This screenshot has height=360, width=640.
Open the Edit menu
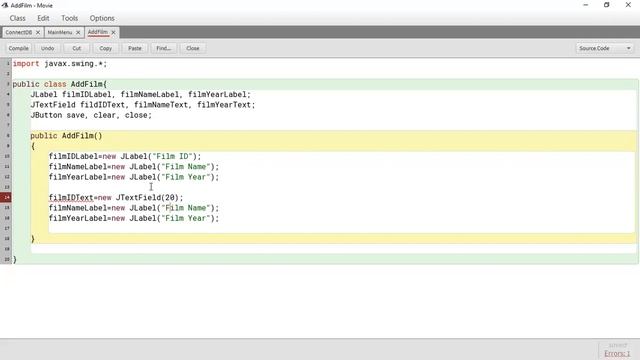[43, 18]
